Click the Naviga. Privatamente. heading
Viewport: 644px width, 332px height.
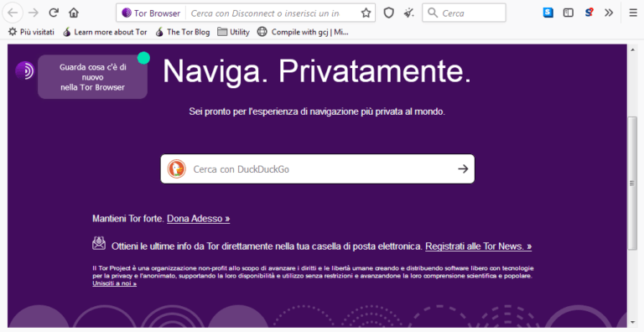[x=317, y=71]
